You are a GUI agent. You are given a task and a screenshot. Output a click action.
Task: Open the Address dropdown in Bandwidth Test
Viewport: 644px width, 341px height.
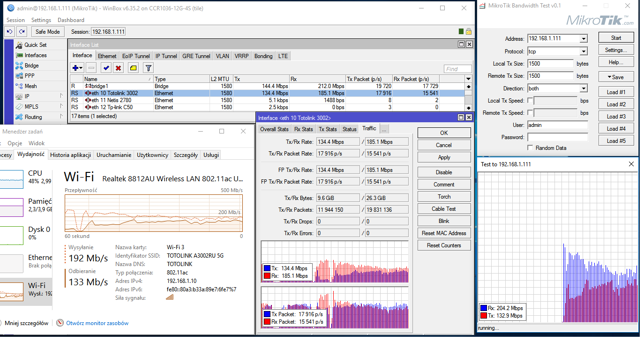point(584,39)
